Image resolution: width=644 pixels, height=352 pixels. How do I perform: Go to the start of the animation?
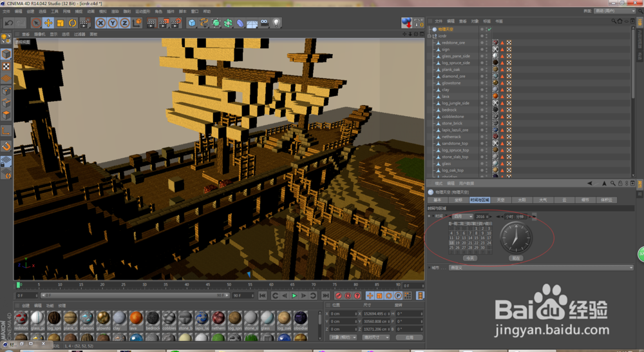click(x=263, y=296)
